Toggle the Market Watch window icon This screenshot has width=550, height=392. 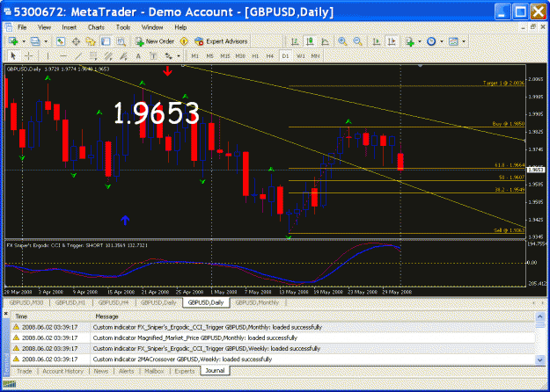point(61,41)
